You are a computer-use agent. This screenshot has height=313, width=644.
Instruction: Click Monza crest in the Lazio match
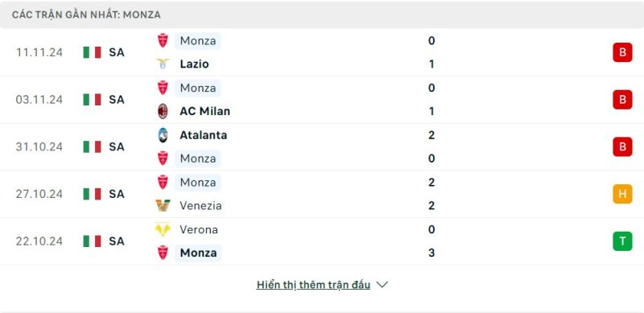(163, 41)
